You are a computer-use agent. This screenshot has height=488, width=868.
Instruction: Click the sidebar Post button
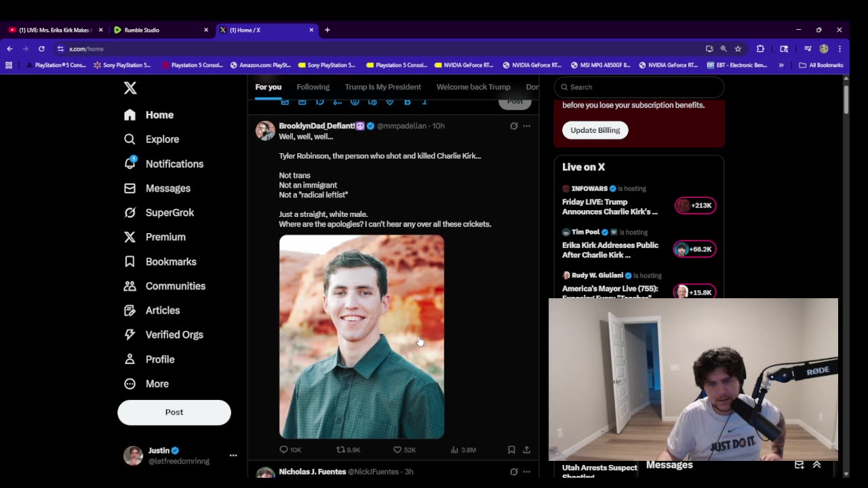coord(174,412)
